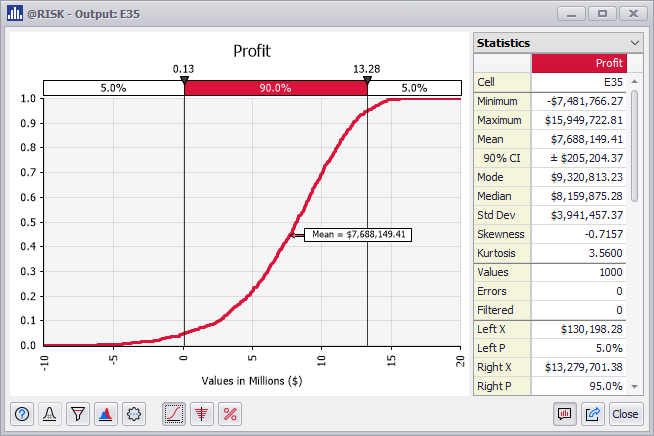Open the help icon in bottom toolbar
This screenshot has height=436, width=654.
pos(23,414)
